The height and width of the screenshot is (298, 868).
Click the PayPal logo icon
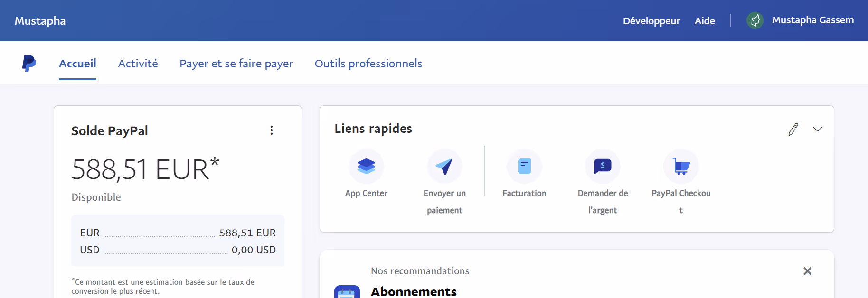[29, 63]
